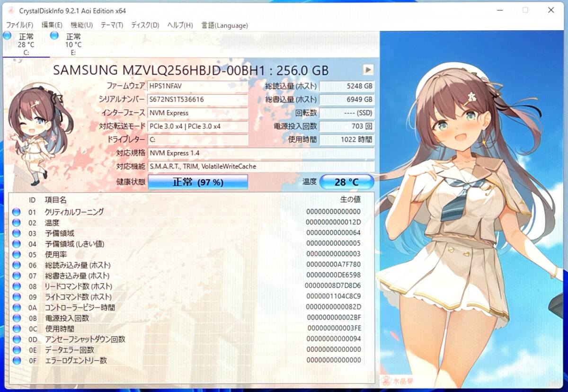The image size is (568, 392).
Task: Click status orb for リードコマンド数 (ホスト) row
Action: click(17, 286)
